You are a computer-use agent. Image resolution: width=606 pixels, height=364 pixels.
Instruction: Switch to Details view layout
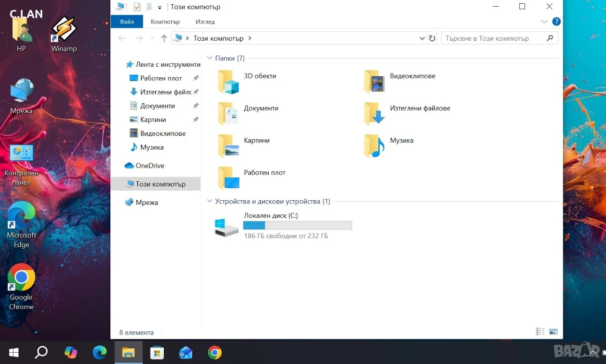(540, 332)
